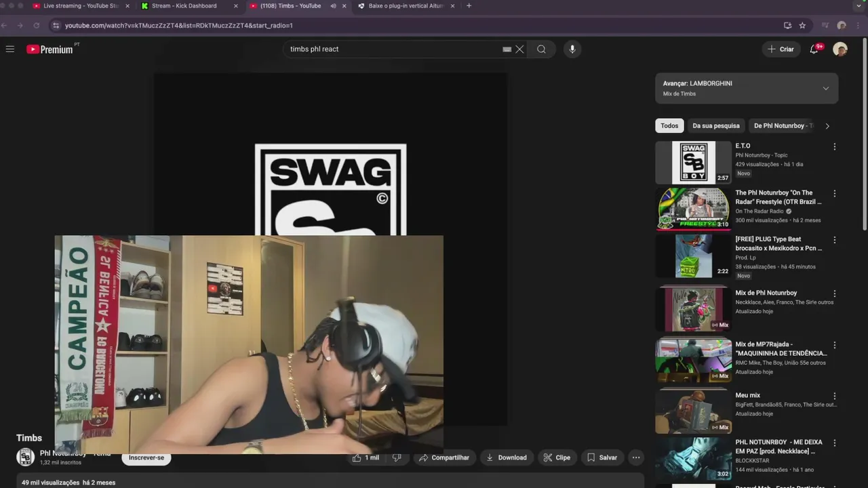868x488 pixels.
Task: Subscribe with Inscrever-se button
Action: (x=146, y=457)
